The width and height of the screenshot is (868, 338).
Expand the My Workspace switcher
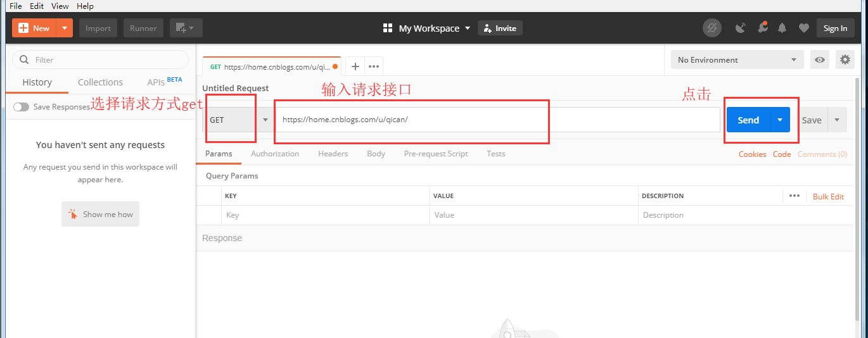tap(427, 28)
